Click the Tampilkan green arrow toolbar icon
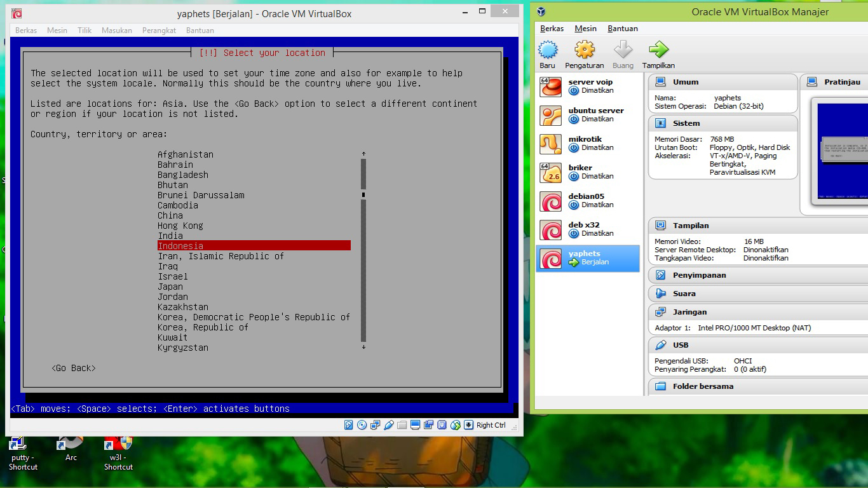Viewport: 868px width, 488px height. click(x=659, y=50)
